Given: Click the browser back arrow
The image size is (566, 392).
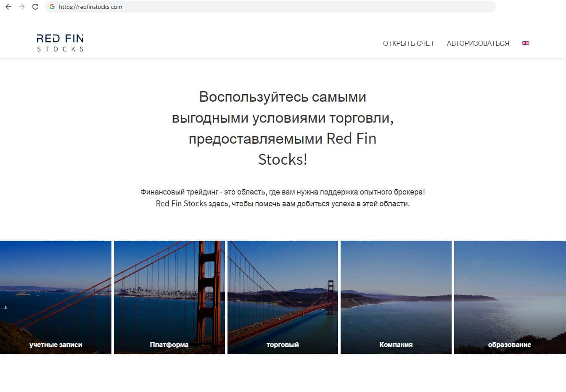Looking at the screenshot, I should pos(8,7).
